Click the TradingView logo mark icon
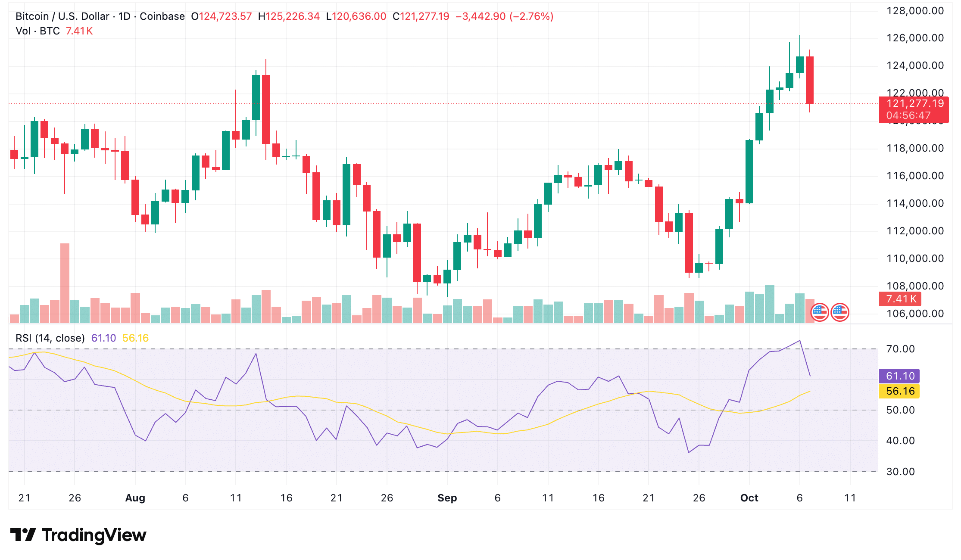The image size is (961, 560). point(23,535)
